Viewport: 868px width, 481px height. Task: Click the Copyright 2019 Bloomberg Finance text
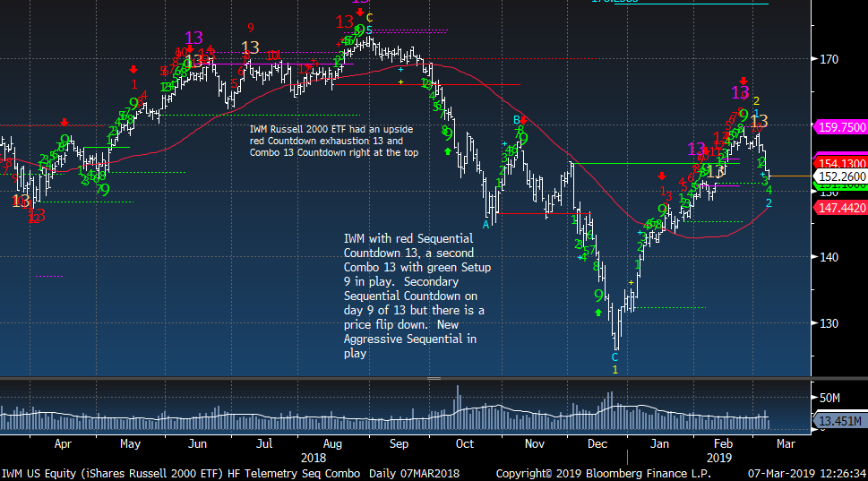(x=603, y=474)
